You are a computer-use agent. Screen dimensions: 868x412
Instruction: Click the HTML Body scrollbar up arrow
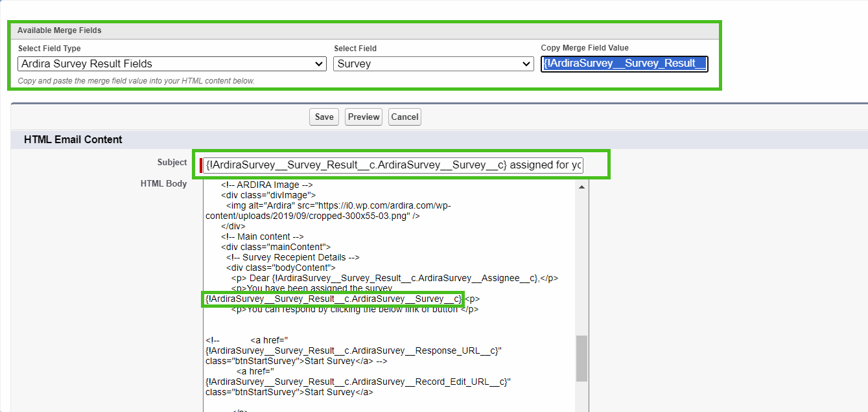581,187
